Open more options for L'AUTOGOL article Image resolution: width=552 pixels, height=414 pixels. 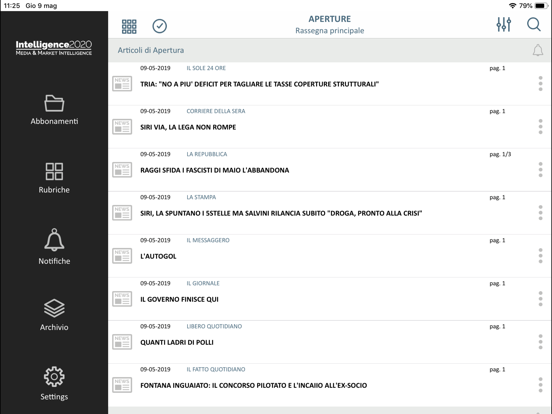[540, 256]
